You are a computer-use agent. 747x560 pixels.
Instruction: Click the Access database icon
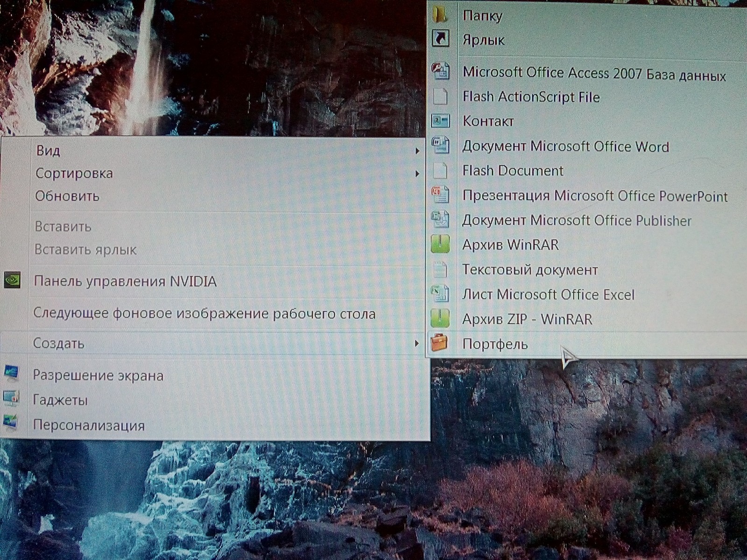click(x=440, y=71)
